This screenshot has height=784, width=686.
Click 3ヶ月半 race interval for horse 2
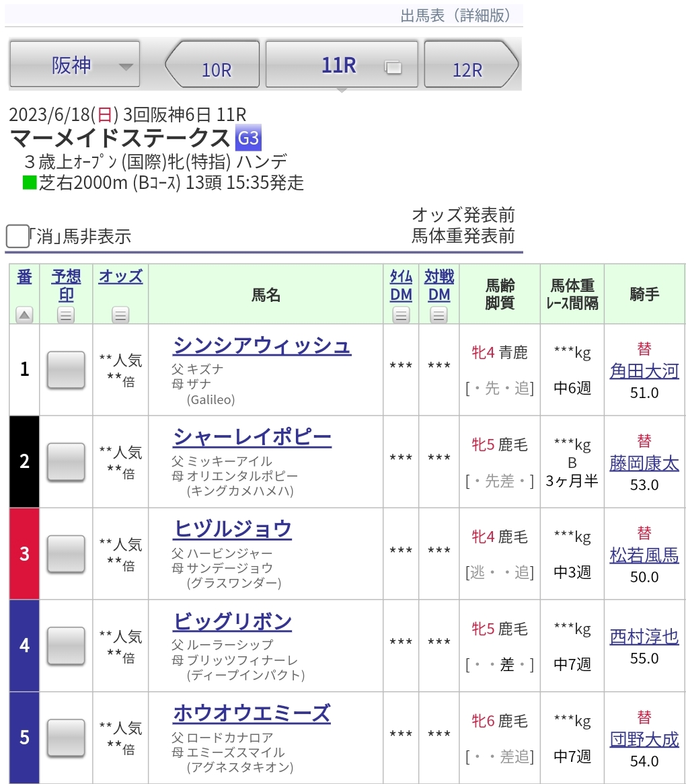click(572, 481)
